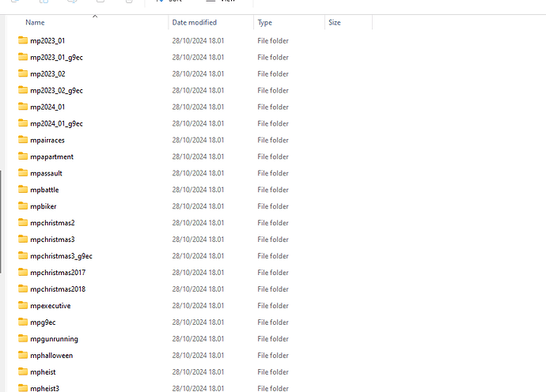Click the mp2023_02 folder name
Screen dimensions: 546x392
(x=47, y=74)
